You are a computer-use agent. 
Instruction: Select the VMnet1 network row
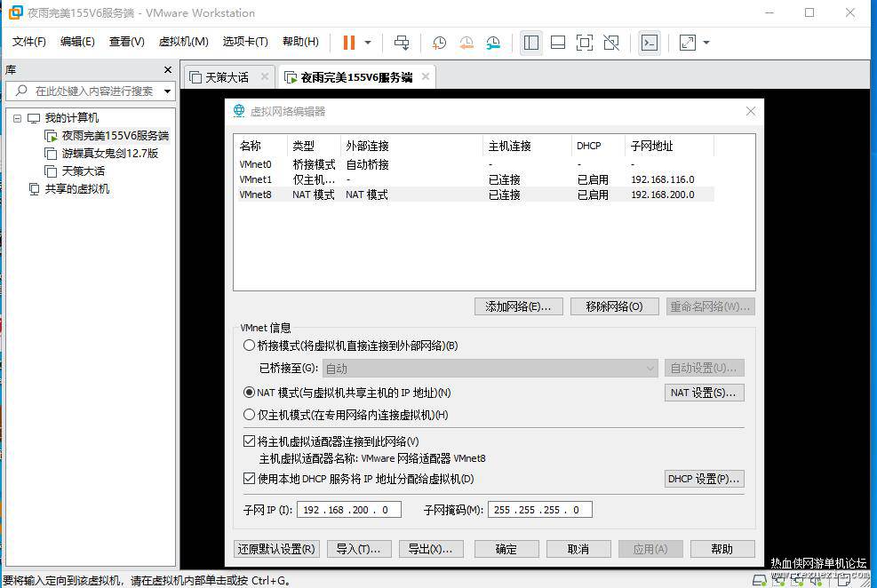point(474,179)
